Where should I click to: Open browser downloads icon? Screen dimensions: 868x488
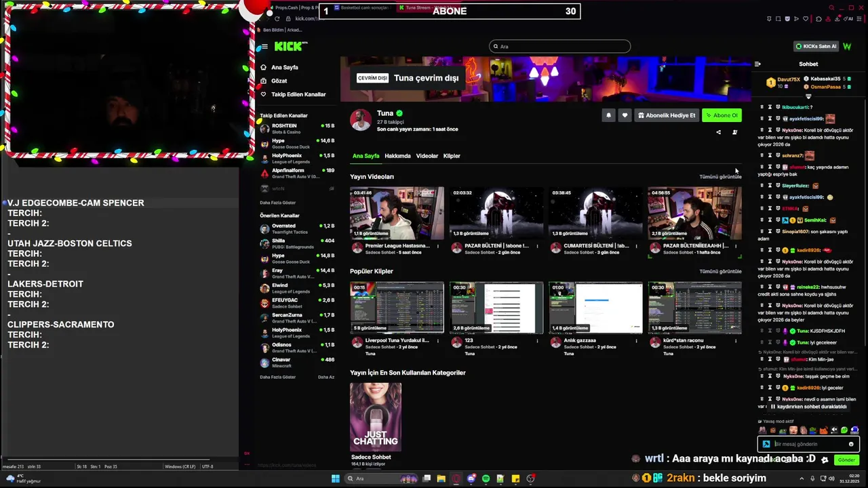837,19
